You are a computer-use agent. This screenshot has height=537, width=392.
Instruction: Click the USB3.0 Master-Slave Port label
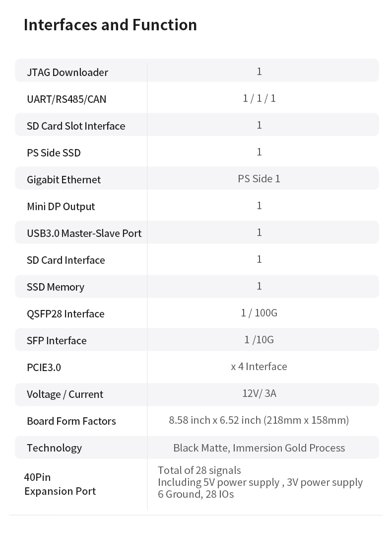[84, 233]
